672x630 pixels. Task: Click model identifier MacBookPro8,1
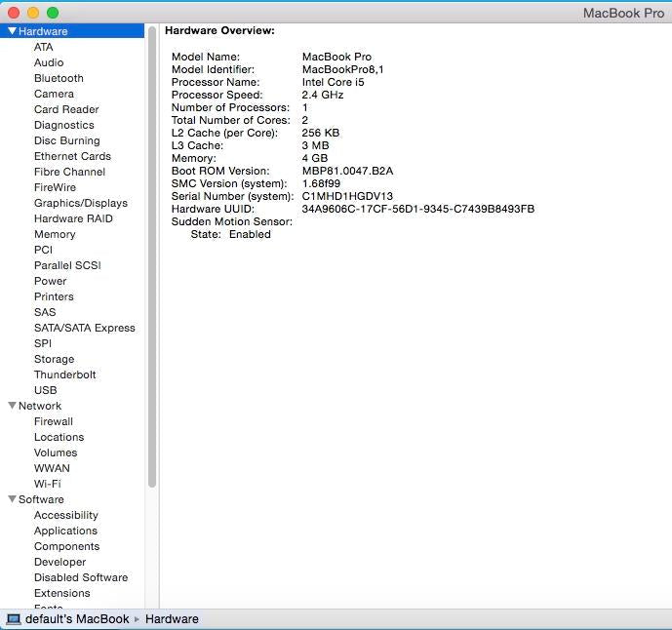tap(342, 69)
